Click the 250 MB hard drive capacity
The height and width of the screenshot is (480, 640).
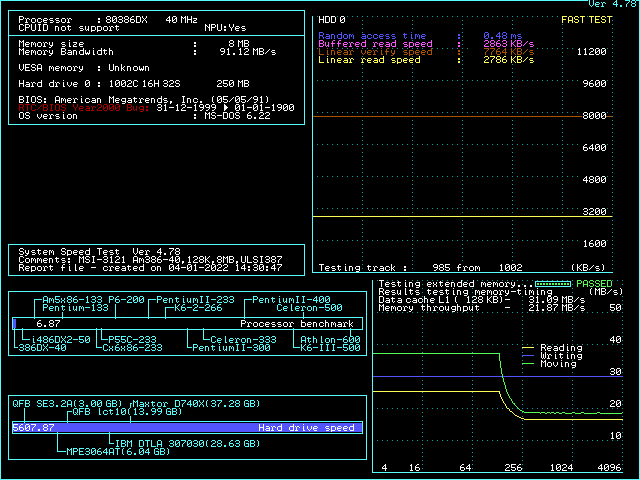pyautogui.click(x=233, y=84)
